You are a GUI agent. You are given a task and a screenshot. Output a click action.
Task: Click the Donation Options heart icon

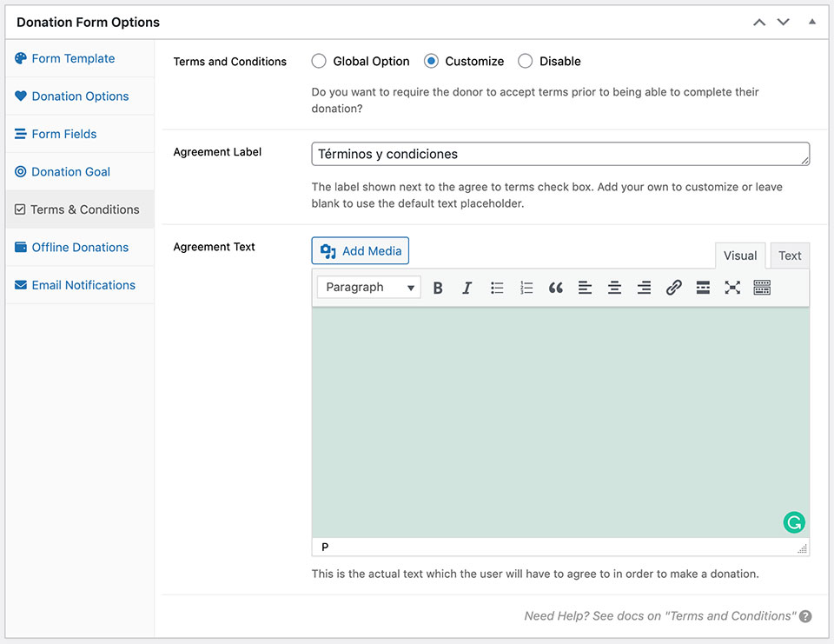tap(21, 96)
